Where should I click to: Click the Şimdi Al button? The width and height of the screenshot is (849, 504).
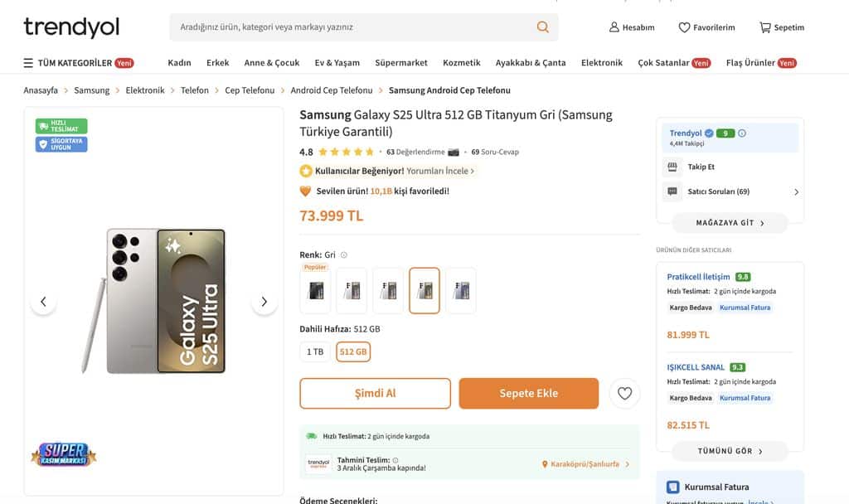pyautogui.click(x=375, y=394)
